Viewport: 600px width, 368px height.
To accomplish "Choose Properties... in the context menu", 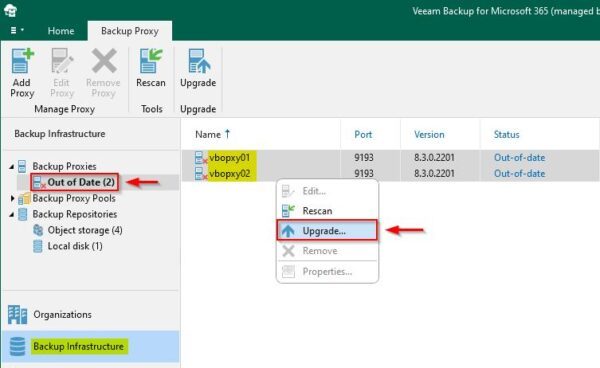I will [327, 272].
